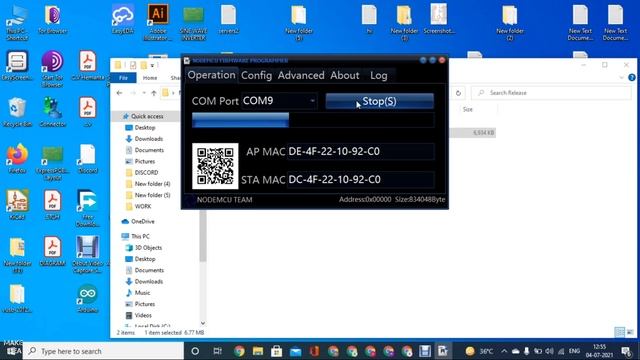Show hidden system tray icons
This screenshot has height=360, width=640.
504,351
